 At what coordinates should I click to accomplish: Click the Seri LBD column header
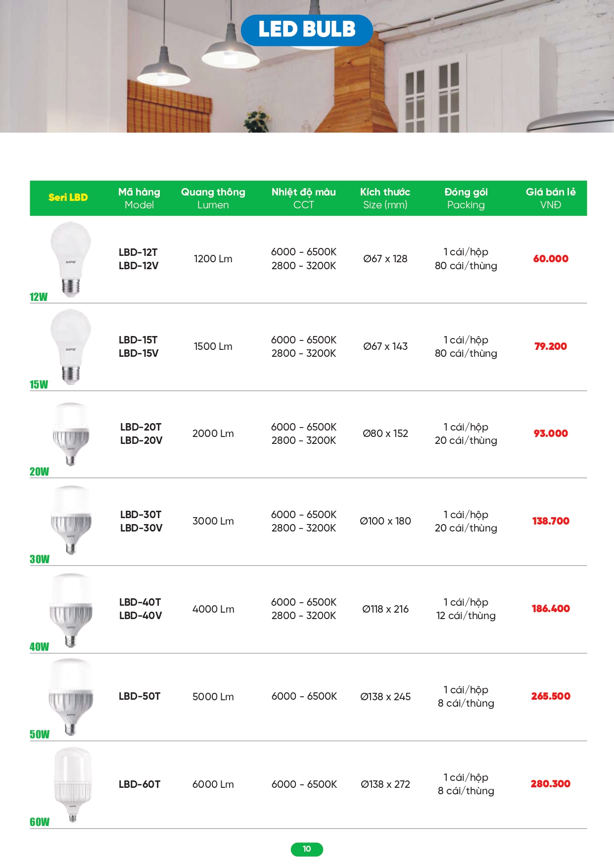68,197
